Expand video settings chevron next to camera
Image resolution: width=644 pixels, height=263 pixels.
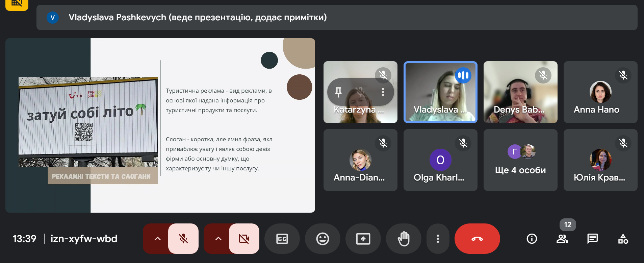[218, 239]
